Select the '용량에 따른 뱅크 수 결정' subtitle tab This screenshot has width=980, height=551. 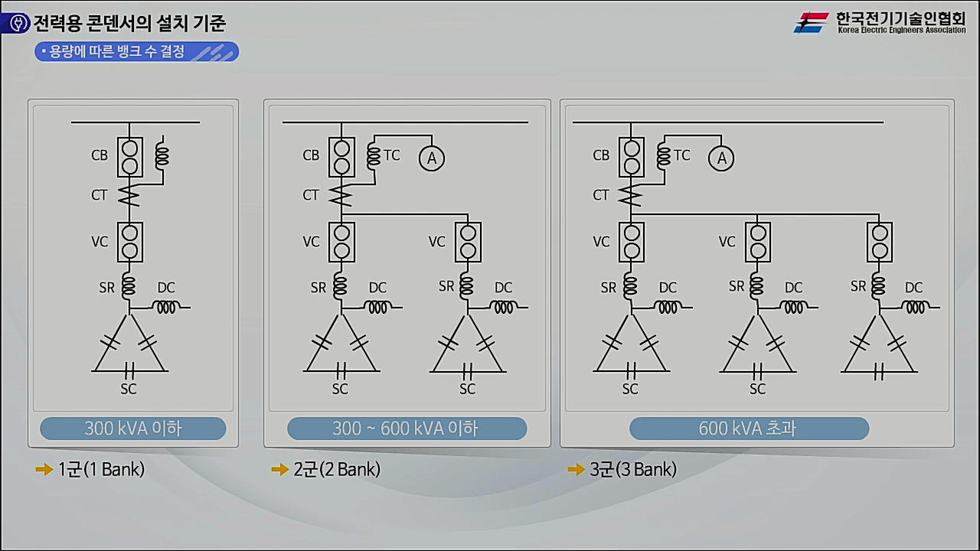click(x=136, y=52)
